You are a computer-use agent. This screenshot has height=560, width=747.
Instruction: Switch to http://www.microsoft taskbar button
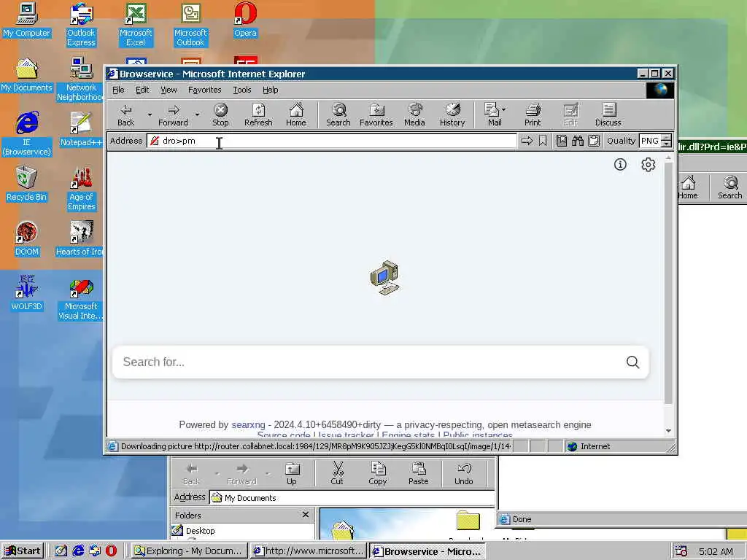pyautogui.click(x=309, y=551)
